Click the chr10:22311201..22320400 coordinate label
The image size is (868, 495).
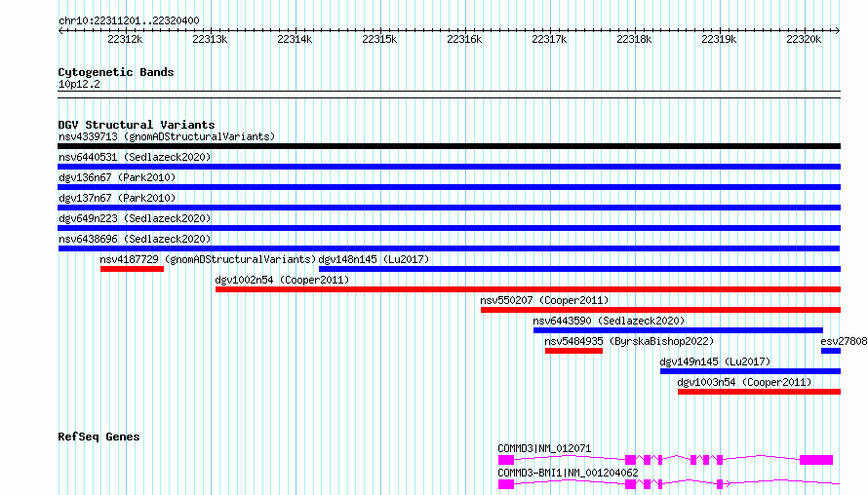click(x=129, y=20)
